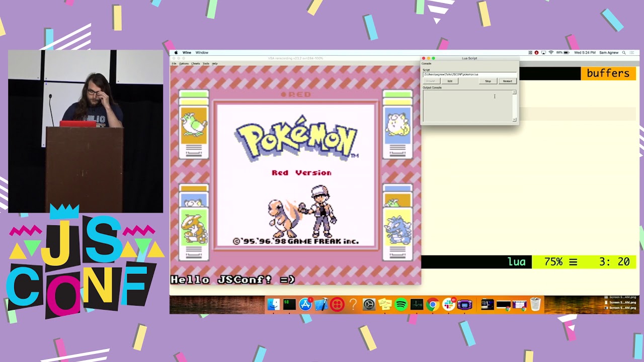Open the Window menu in the macOS menu bar
This screenshot has height=362, width=644.
pos(202,52)
